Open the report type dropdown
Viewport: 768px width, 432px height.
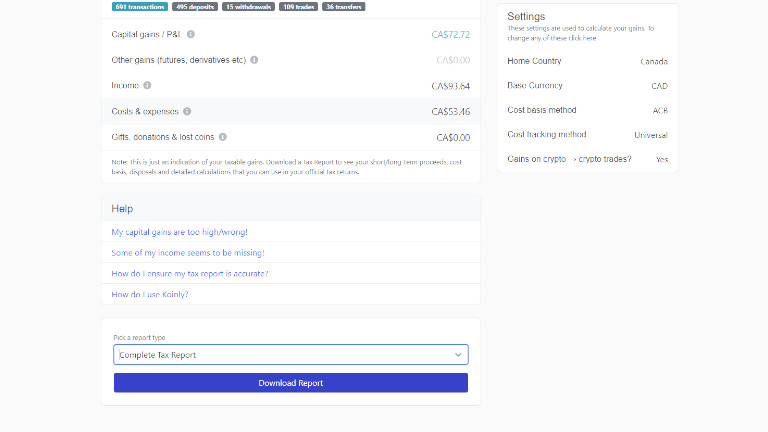[290, 355]
